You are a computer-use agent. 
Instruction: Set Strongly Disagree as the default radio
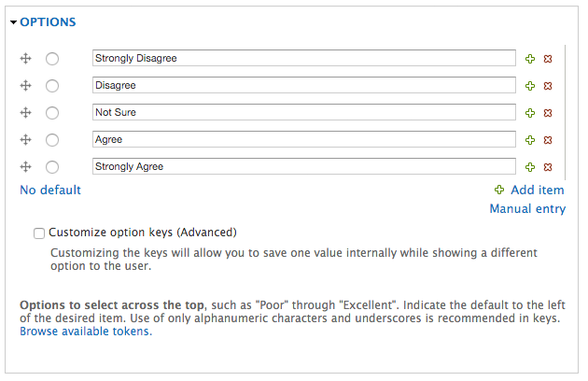tap(52, 59)
